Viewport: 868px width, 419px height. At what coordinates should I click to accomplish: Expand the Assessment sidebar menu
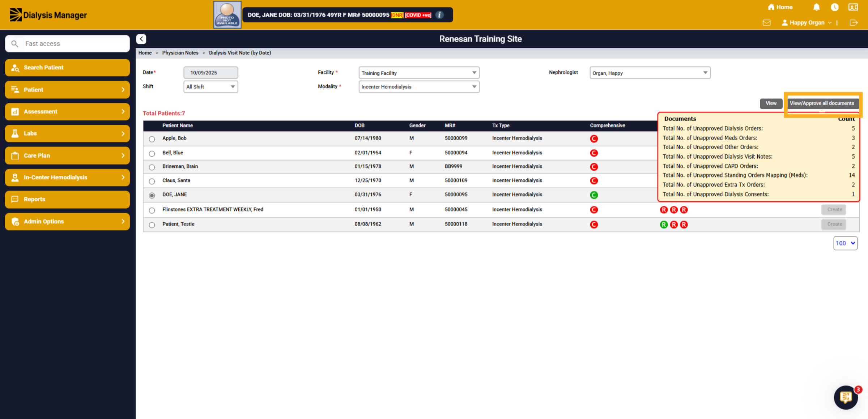pos(67,112)
